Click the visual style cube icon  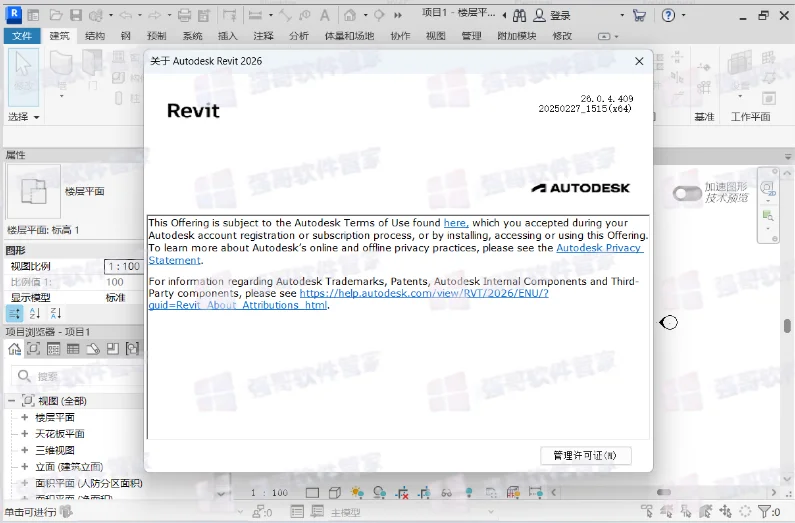[x=335, y=492]
